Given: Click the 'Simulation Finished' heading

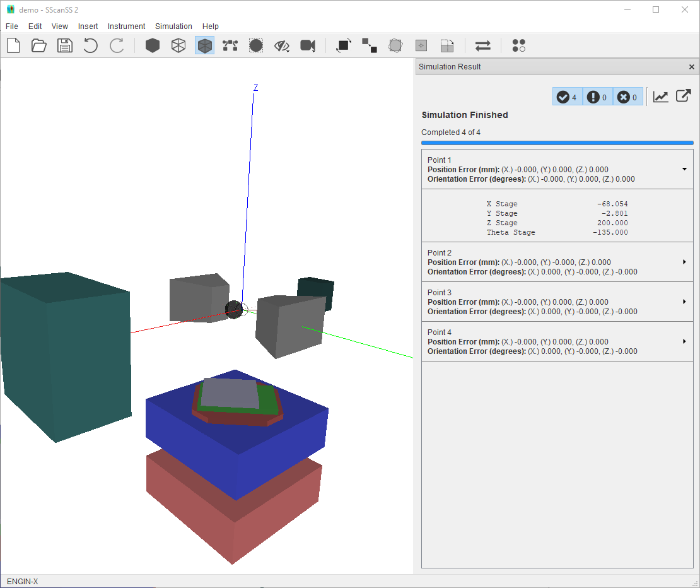Looking at the screenshot, I should pos(465,115).
